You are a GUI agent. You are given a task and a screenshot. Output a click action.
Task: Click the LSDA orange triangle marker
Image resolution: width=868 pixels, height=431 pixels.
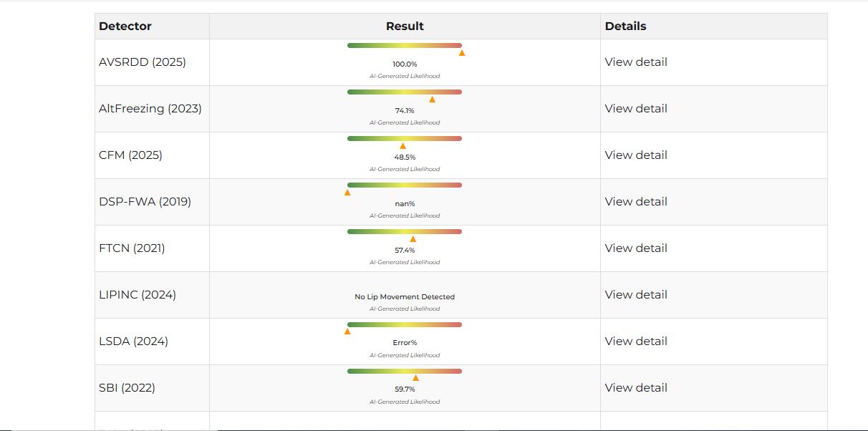(347, 331)
